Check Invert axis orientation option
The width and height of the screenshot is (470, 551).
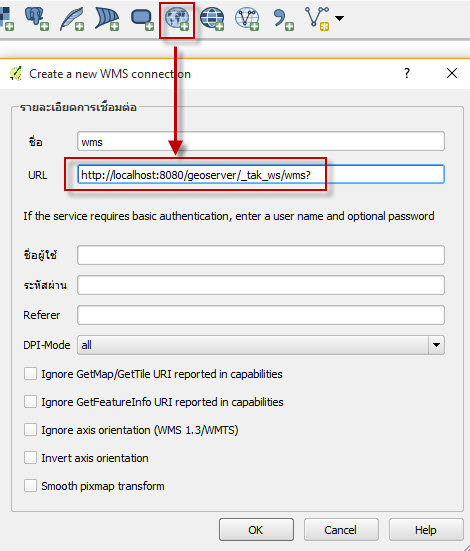click(x=30, y=458)
